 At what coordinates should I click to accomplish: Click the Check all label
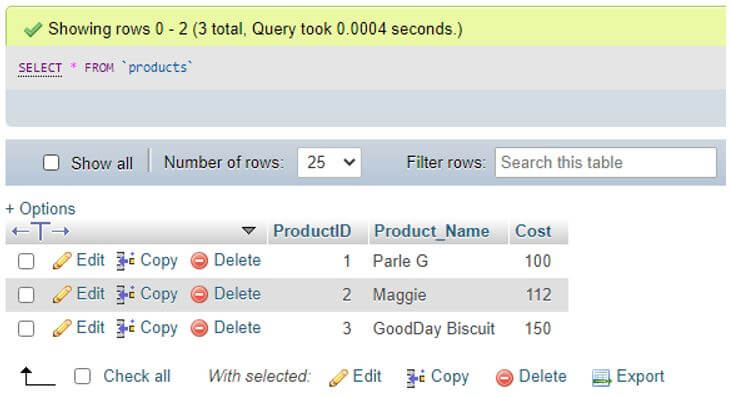[x=137, y=376]
